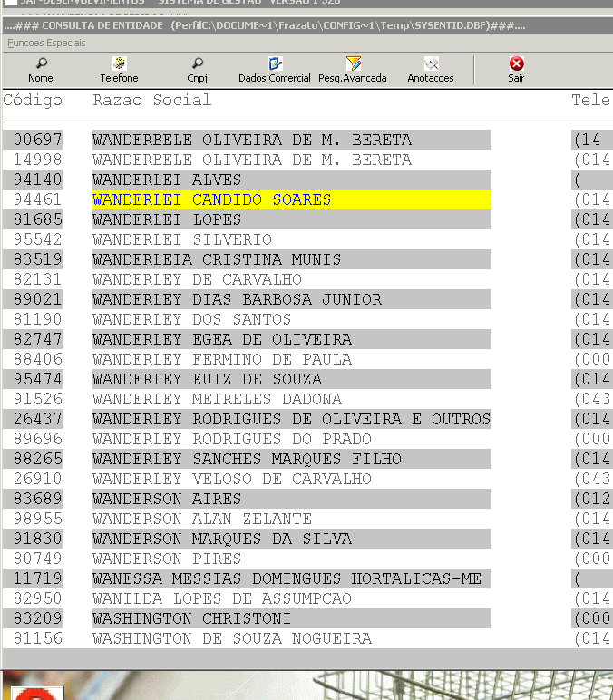
Task: Select row WANDERLEI ALVES
Action: tap(292, 180)
